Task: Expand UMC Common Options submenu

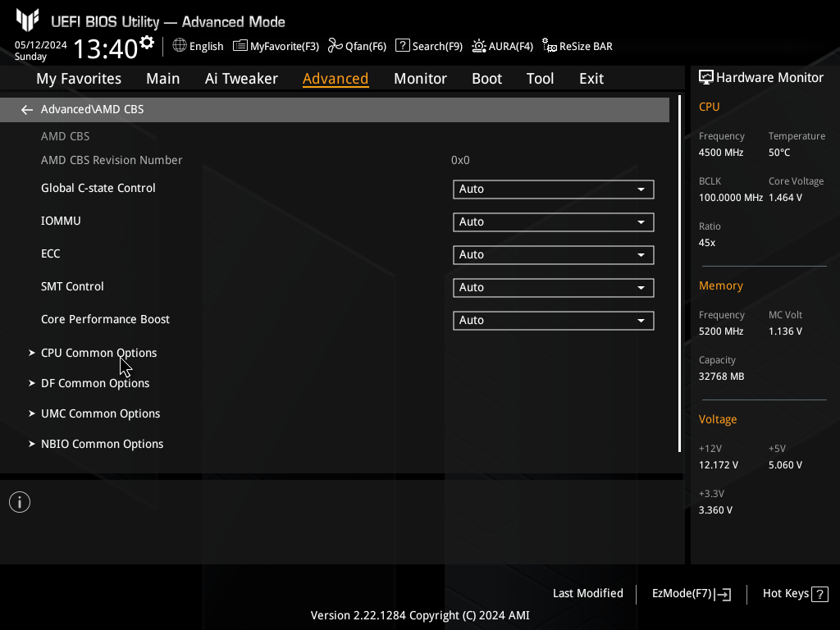Action: [x=100, y=413]
